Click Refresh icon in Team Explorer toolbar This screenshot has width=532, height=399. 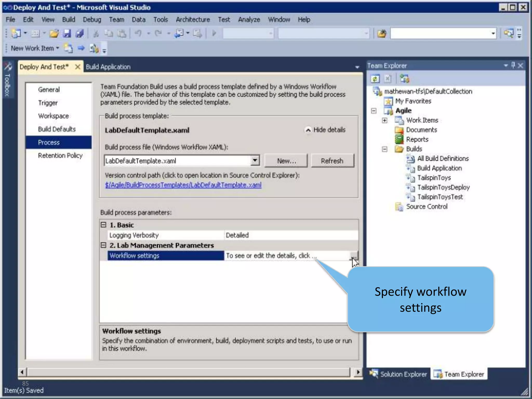point(375,78)
